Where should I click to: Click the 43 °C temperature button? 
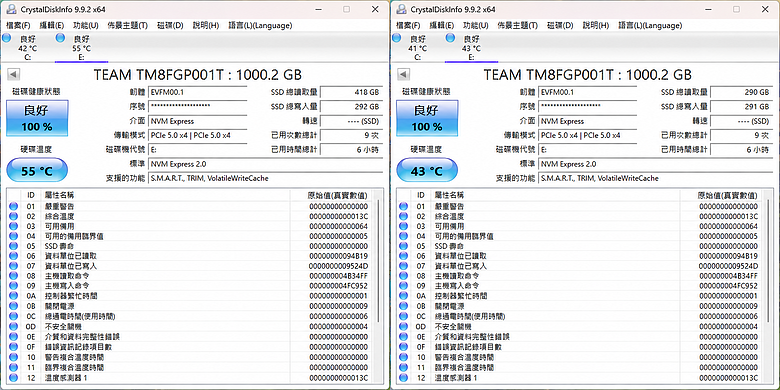click(x=427, y=171)
